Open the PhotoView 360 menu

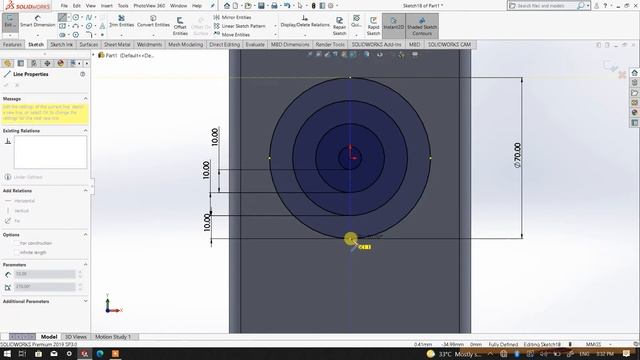point(149,6)
